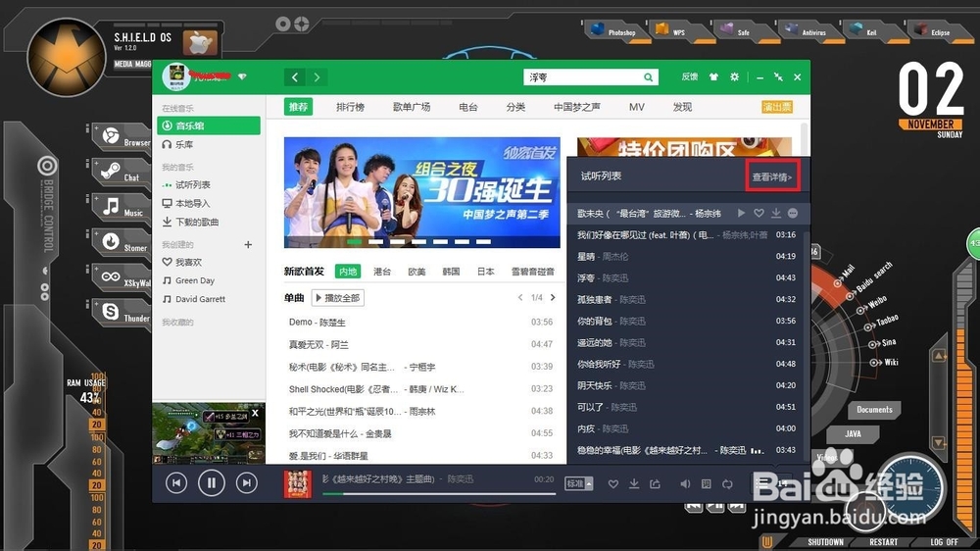
Task: Favorite the highlighted 歌未央 row
Action: coord(759,214)
